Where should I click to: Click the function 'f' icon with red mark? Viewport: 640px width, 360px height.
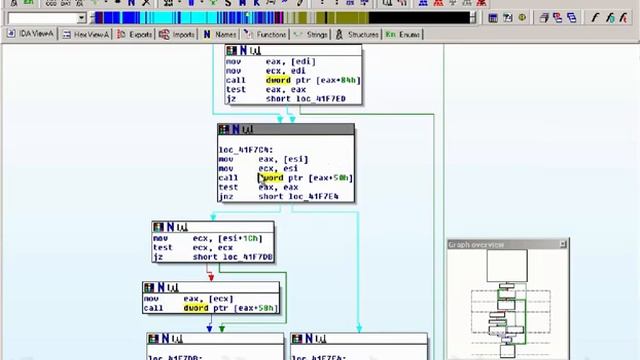point(624,18)
